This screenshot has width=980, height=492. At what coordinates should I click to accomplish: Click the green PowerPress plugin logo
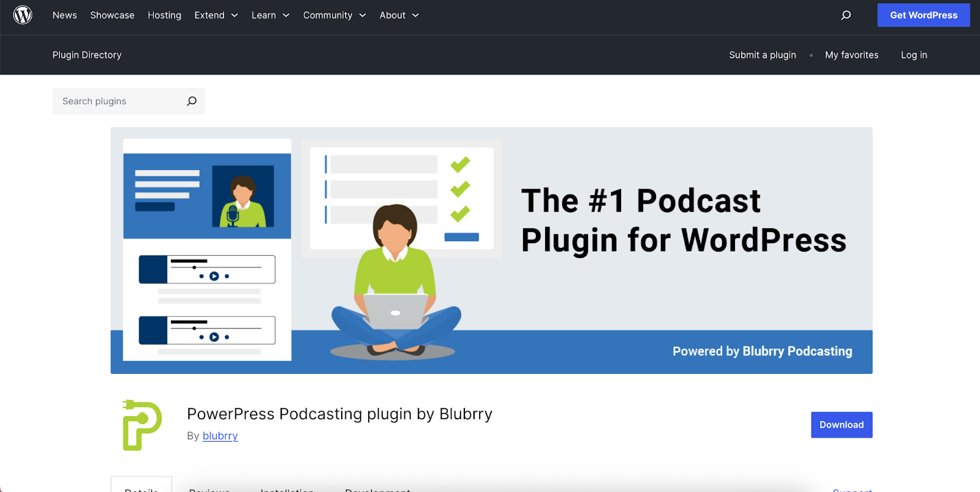[x=142, y=425]
